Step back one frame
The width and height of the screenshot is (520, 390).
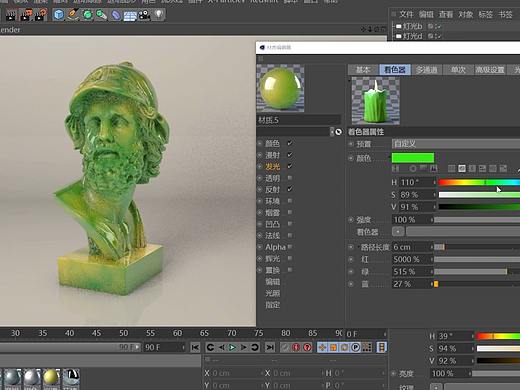click(221, 347)
